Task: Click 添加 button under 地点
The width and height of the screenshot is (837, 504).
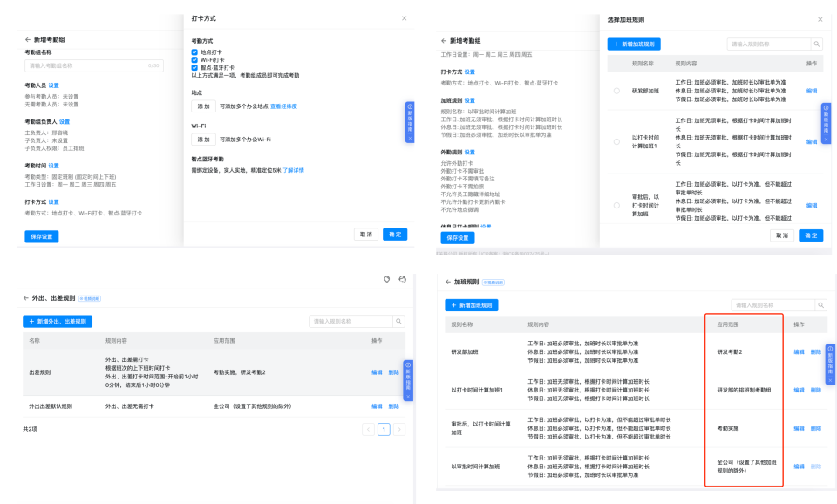Action: [x=203, y=106]
